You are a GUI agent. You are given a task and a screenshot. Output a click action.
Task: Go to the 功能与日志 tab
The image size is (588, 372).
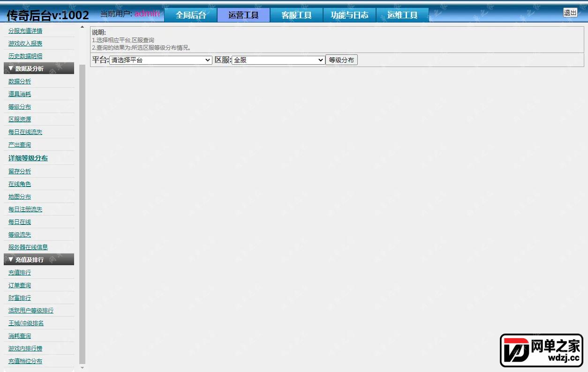pyautogui.click(x=349, y=15)
